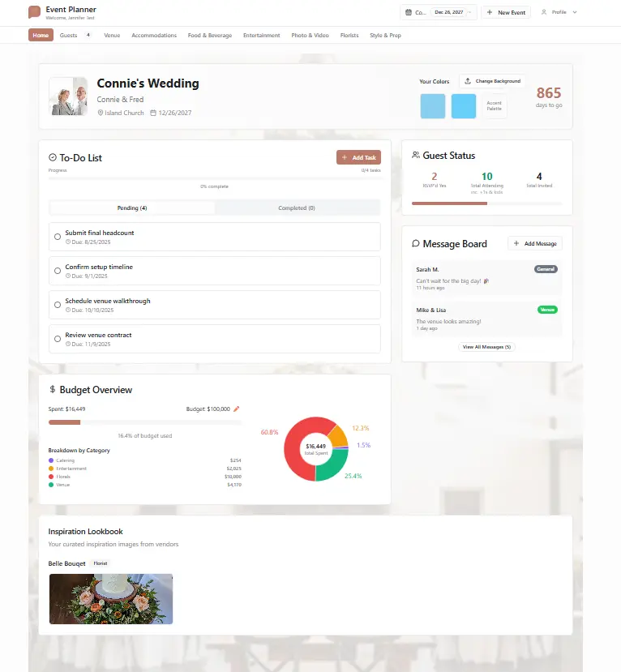
Task: Click the green Venue legend dot
Action: [x=51, y=485]
